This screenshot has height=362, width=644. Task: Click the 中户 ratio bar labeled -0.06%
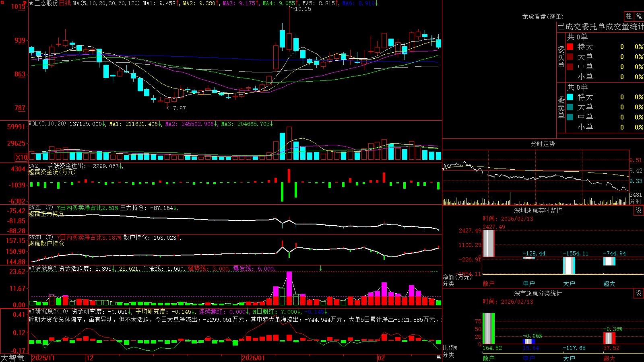click(x=528, y=341)
